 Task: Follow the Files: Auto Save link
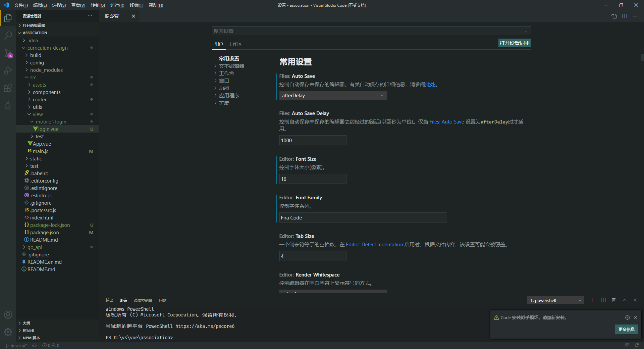[447, 122]
